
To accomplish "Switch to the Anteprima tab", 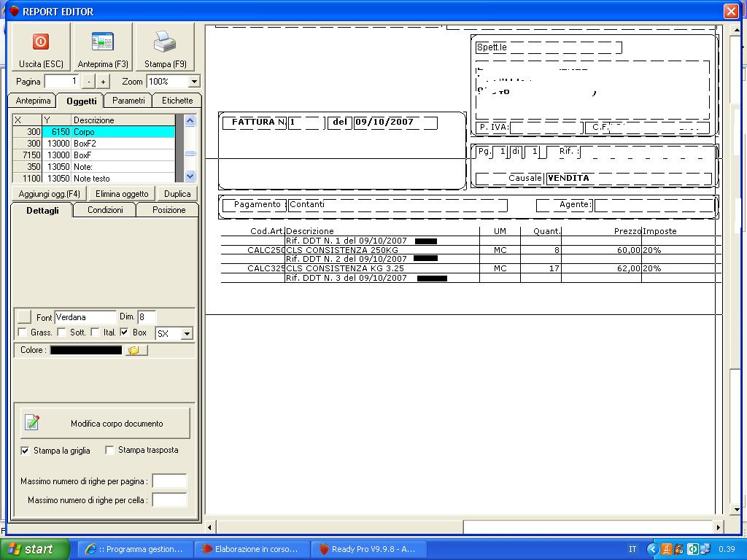I will tap(33, 101).
